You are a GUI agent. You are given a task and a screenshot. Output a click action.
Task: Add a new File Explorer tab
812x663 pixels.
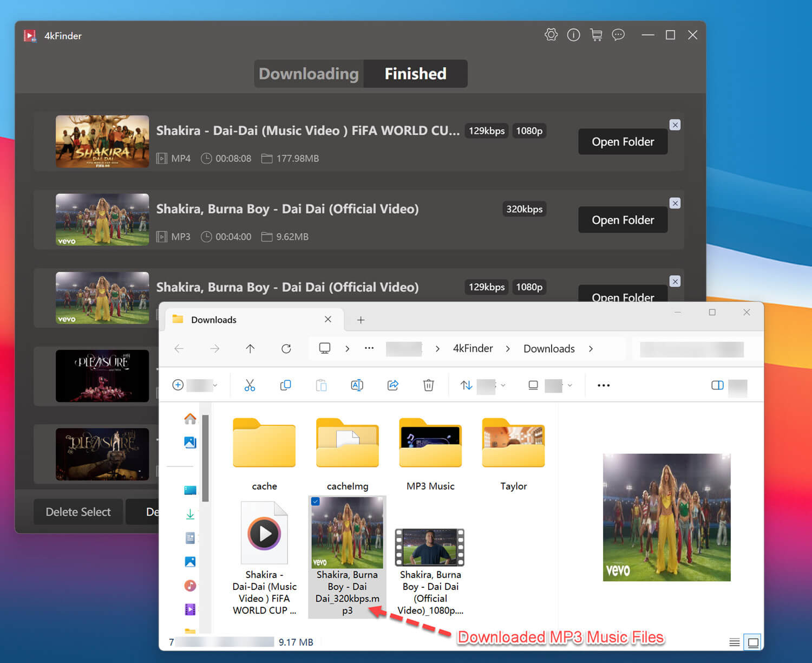(x=361, y=320)
